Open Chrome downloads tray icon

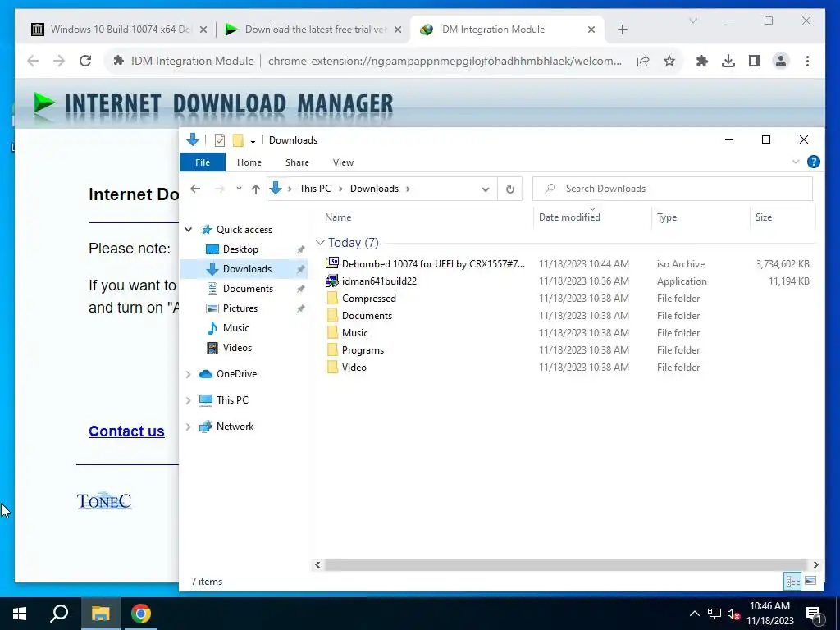(x=728, y=61)
